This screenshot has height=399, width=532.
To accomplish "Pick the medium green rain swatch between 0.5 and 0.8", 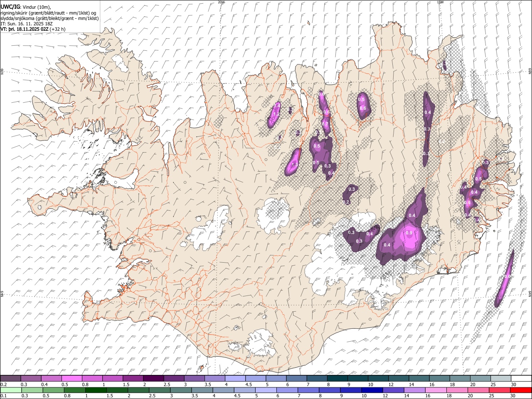I will coord(53,390).
